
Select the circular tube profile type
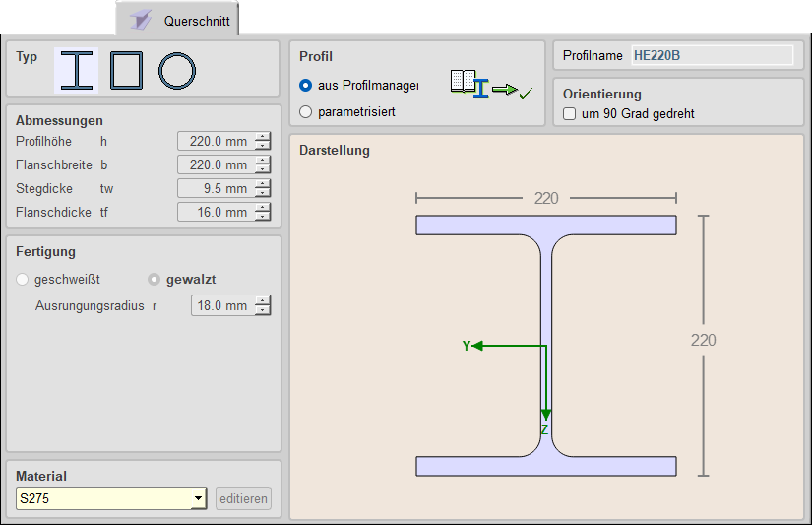(x=177, y=71)
